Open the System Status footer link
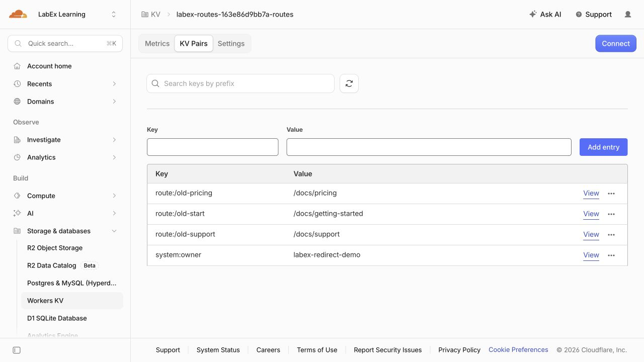The height and width of the screenshot is (362, 644). pos(218,350)
